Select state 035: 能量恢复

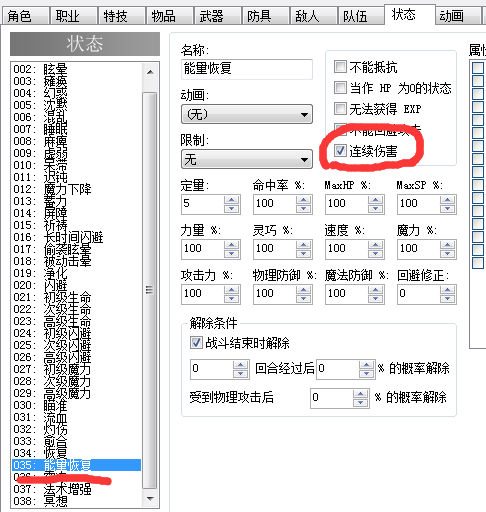[76, 465]
